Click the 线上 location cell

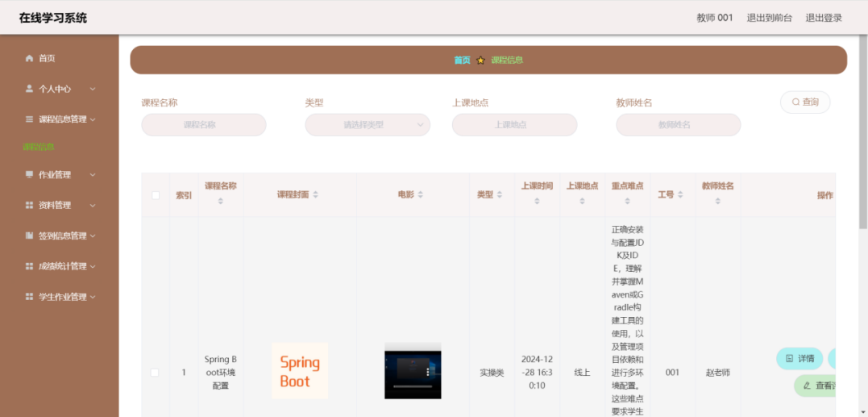tap(582, 373)
